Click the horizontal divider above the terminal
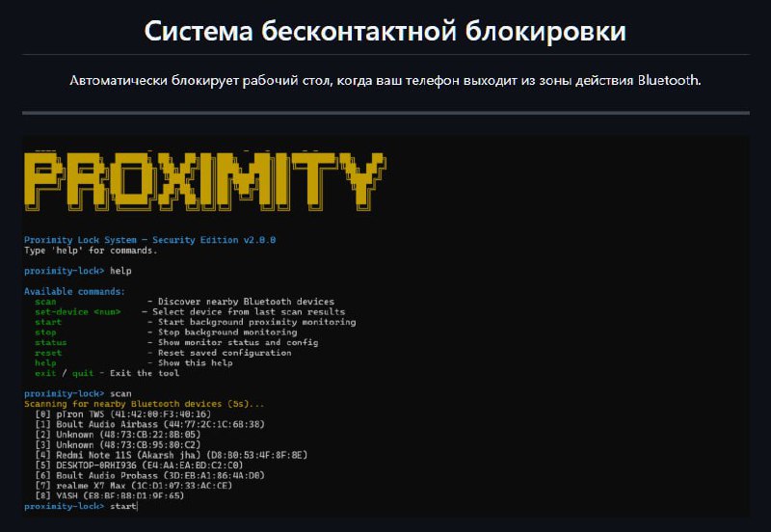Image resolution: width=771 pixels, height=532 pixels. point(385,113)
